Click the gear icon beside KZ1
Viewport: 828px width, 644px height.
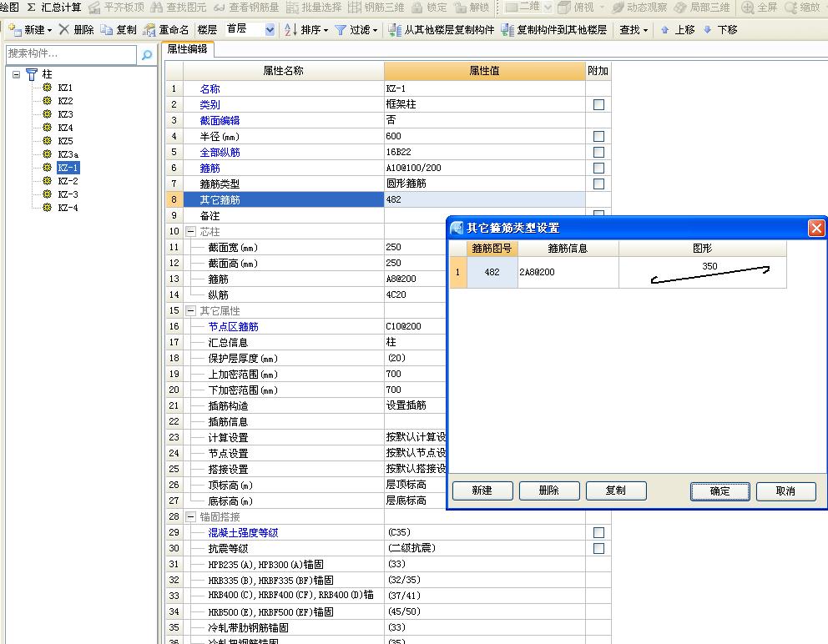(47, 87)
